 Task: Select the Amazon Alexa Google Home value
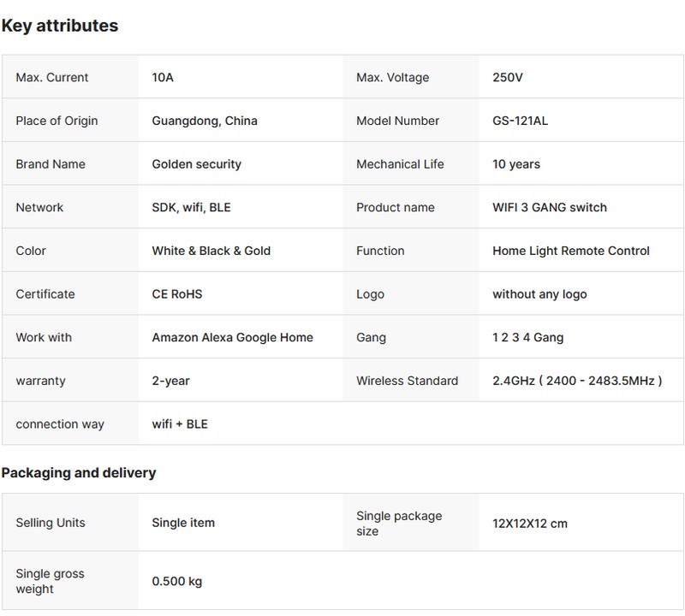tap(232, 337)
